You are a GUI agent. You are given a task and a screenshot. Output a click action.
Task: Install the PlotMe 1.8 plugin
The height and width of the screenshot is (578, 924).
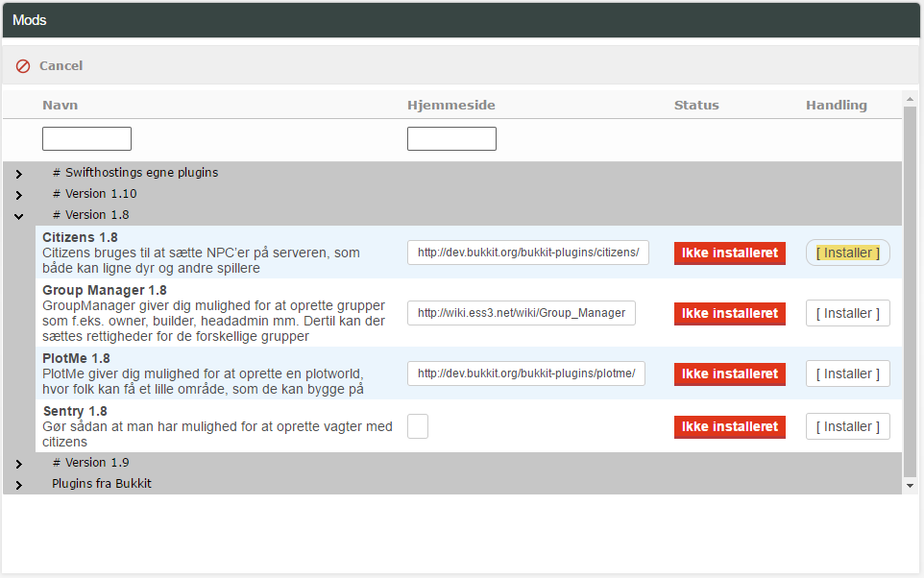pyautogui.click(x=847, y=373)
